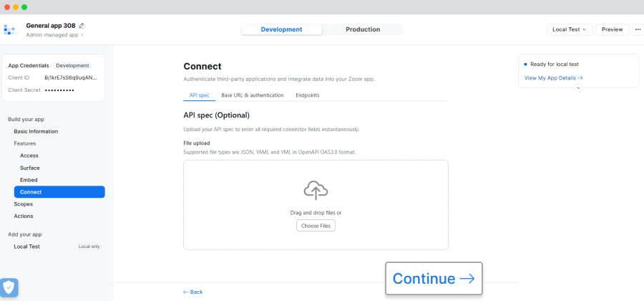This screenshot has width=644, height=301.
Task: Select Features in the sidebar
Action: [x=24, y=143]
